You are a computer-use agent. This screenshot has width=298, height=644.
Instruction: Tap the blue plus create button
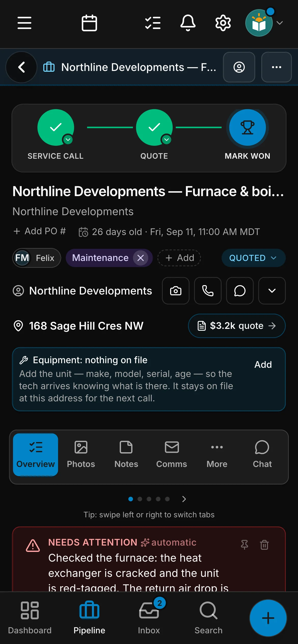click(268, 618)
